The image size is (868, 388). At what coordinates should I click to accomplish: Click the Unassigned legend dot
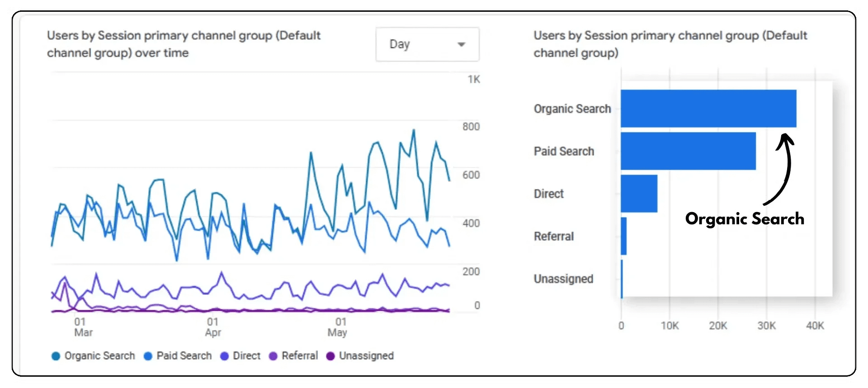coord(330,356)
